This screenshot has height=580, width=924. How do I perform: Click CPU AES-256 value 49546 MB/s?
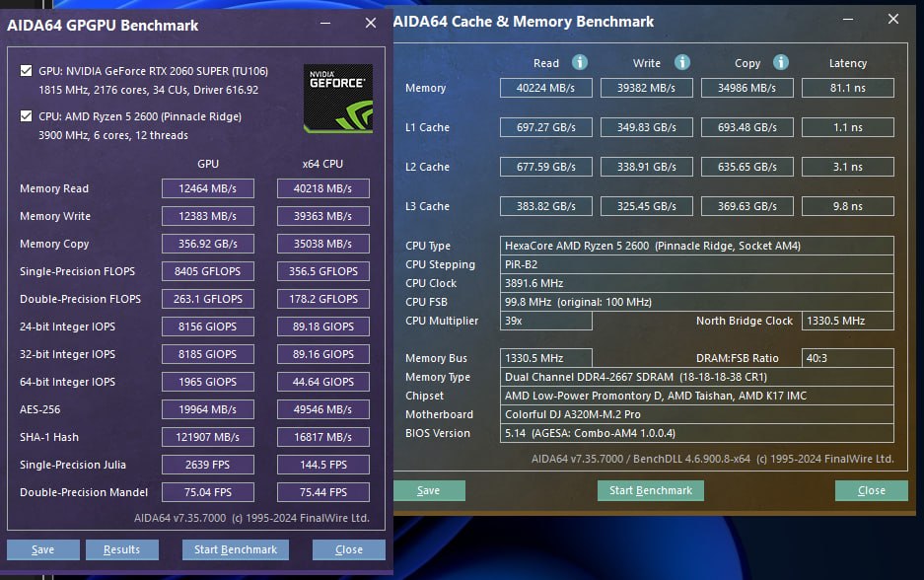pyautogui.click(x=323, y=409)
